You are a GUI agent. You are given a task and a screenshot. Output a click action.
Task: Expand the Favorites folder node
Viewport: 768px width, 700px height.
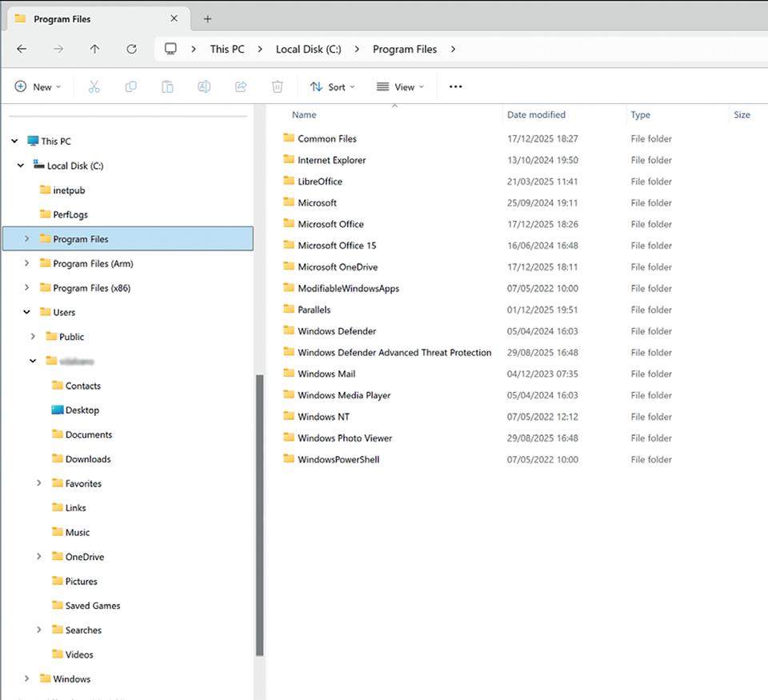pos(39,483)
